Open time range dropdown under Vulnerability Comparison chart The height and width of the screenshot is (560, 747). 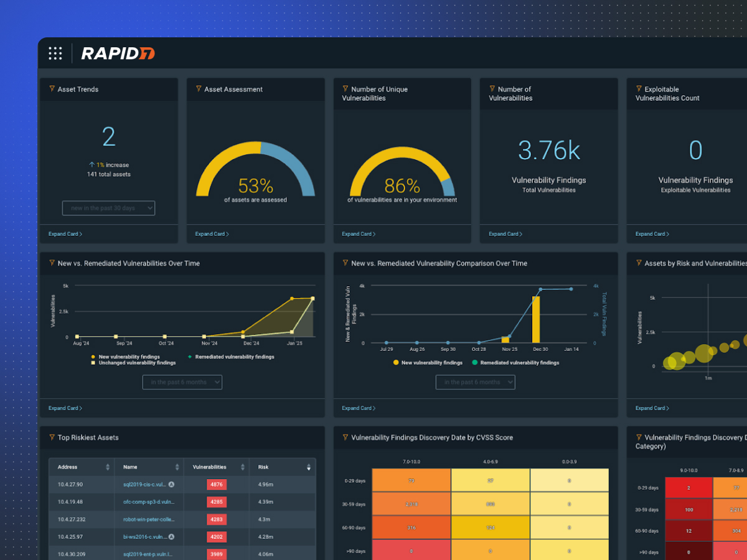[475, 382]
